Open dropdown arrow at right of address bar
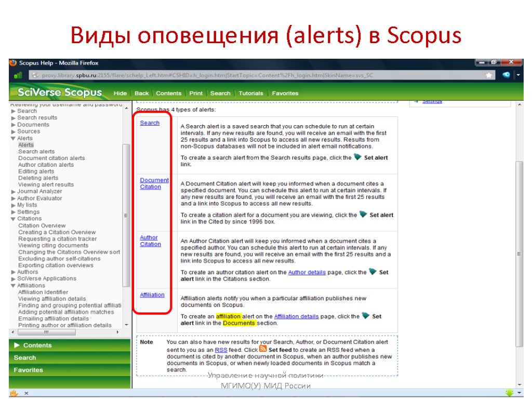This screenshot has height=399, width=532. [x=518, y=75]
